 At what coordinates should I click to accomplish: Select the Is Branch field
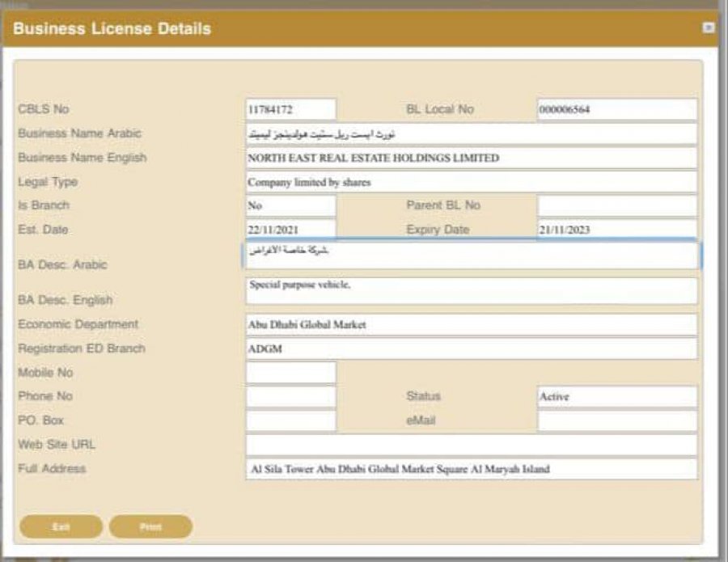pyautogui.click(x=290, y=206)
